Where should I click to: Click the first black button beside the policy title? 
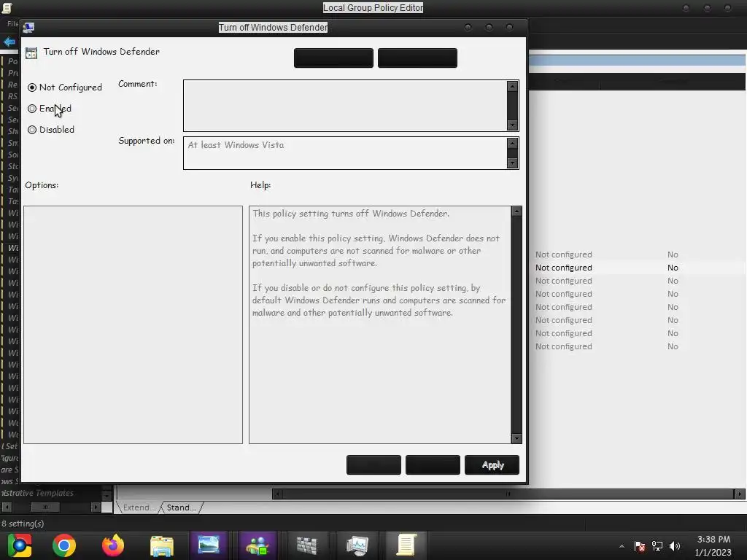(x=333, y=58)
